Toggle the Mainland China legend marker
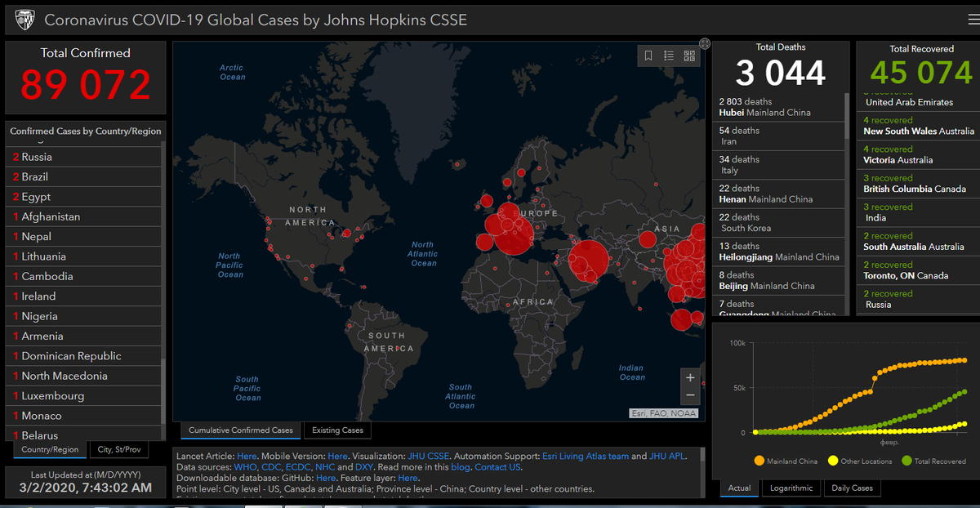The height and width of the screenshot is (508, 980). click(x=759, y=461)
